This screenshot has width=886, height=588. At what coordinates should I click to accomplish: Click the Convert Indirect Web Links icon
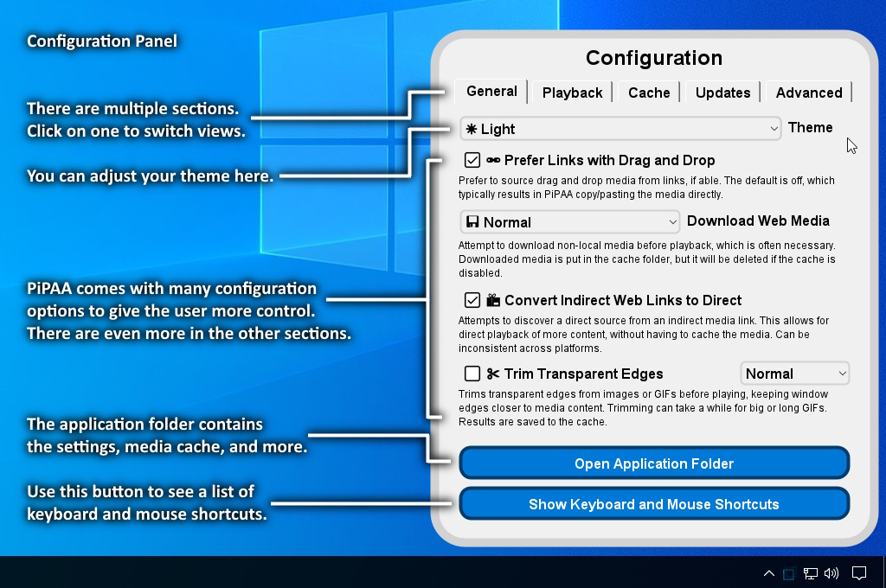[493, 300]
